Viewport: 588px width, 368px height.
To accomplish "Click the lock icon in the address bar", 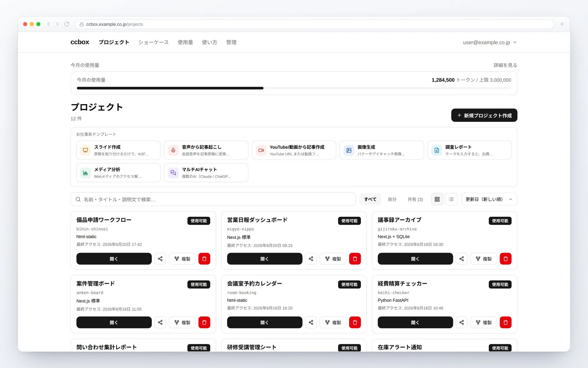I will 81,24.
